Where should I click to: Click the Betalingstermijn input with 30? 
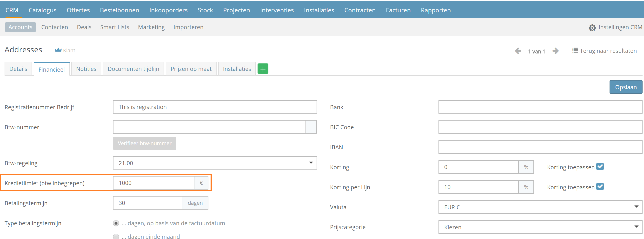[x=147, y=203]
